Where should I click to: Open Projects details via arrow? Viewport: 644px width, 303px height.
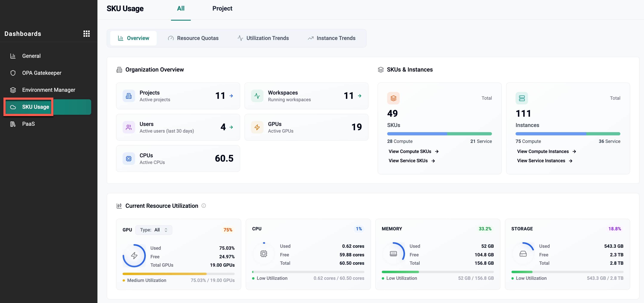[231, 96]
